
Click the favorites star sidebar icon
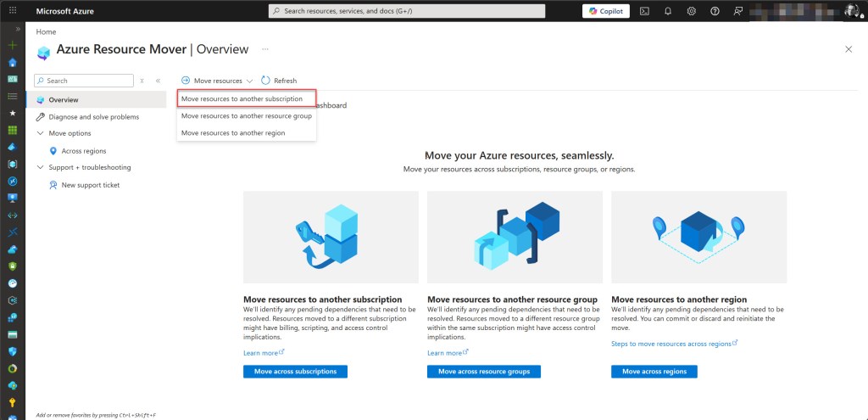[12, 113]
